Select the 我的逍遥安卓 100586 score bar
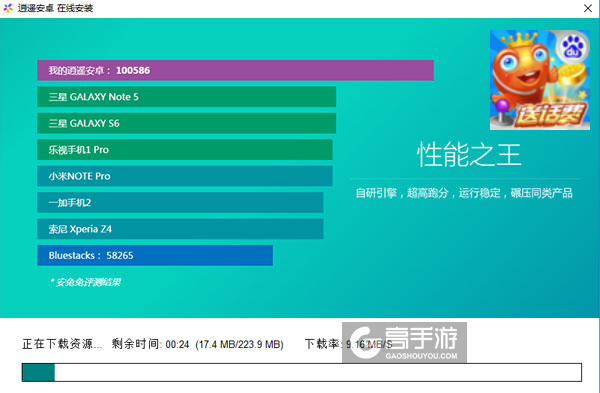Image resolution: width=600 pixels, height=393 pixels. (x=235, y=70)
